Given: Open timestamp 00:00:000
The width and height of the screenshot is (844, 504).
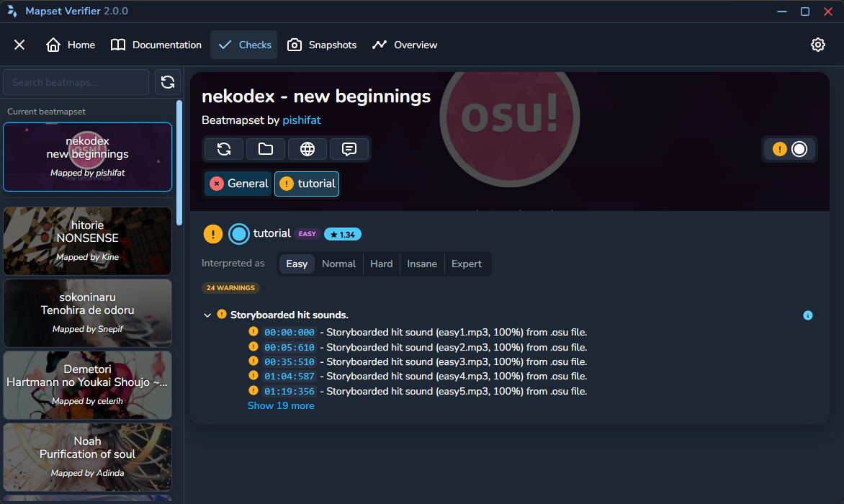Looking at the screenshot, I should tap(289, 333).
